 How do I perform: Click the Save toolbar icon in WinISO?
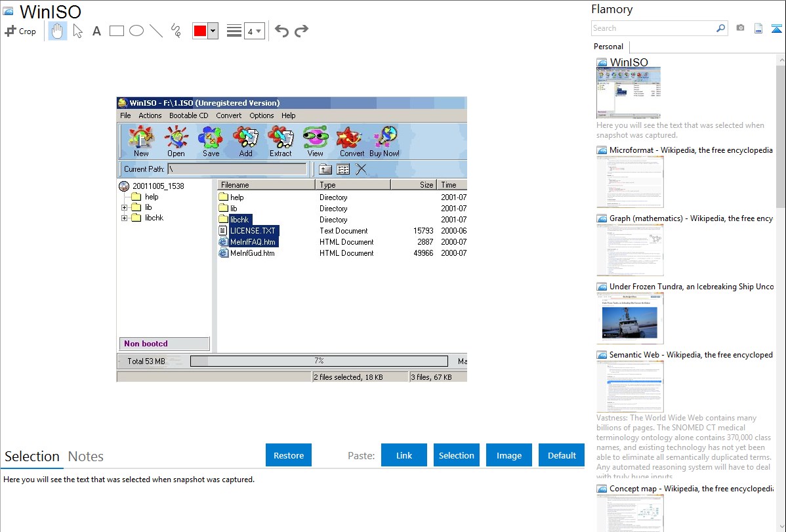211,141
